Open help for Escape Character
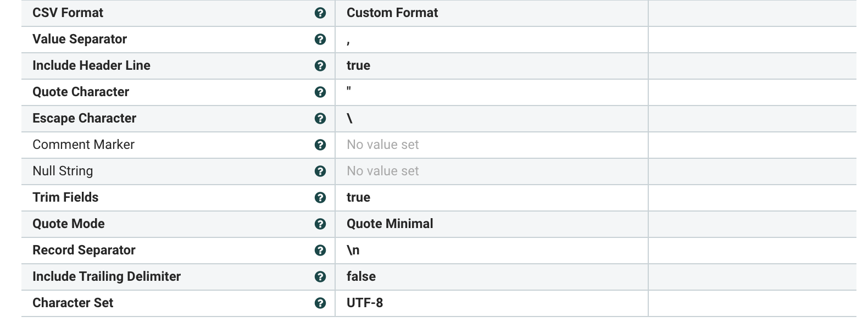The height and width of the screenshot is (333, 868). coord(320,118)
